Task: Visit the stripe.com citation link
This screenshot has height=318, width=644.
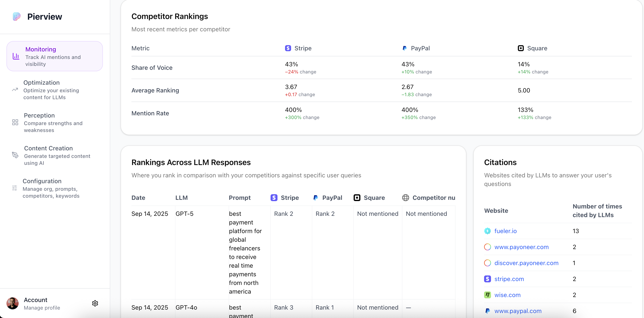Action: point(509,279)
